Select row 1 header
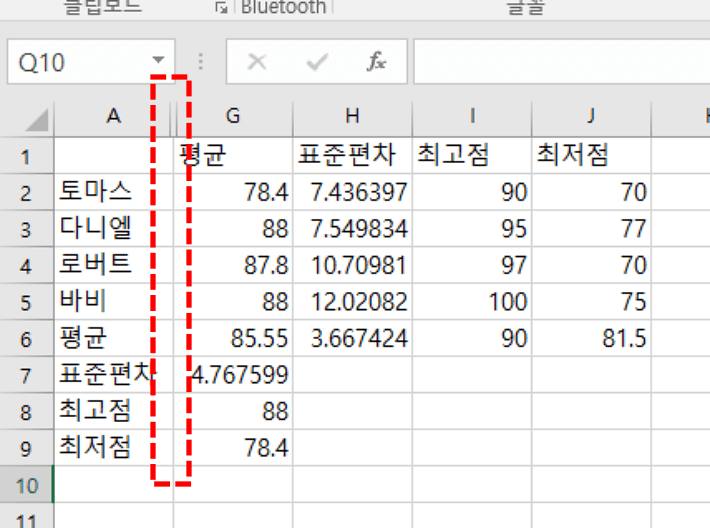The image size is (710, 528). 26,156
